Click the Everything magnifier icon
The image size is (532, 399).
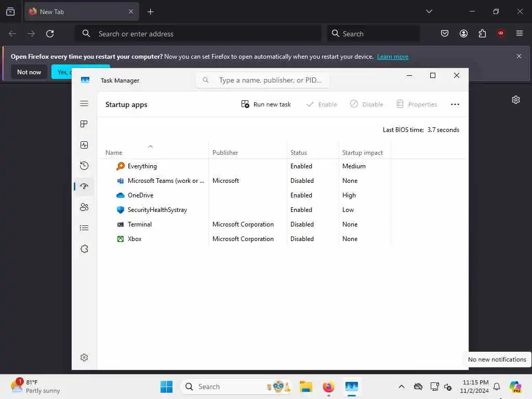[x=121, y=166]
